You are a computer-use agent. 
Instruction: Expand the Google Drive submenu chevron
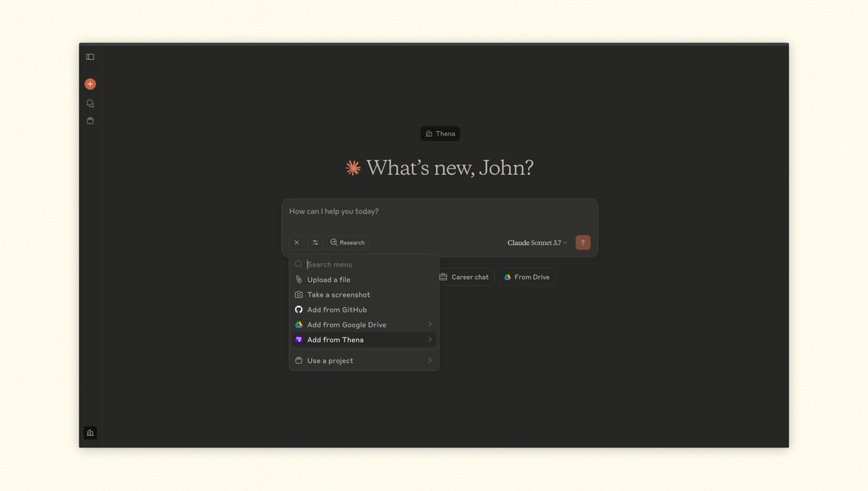pyautogui.click(x=430, y=325)
